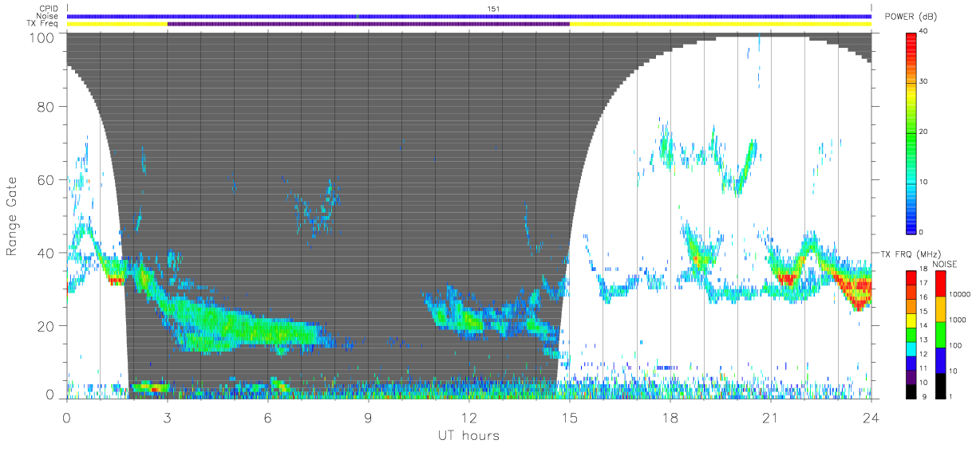Viewport: 980px width, 452px height.
Task: Click the 15 tick on UT hours axis
Action: (x=570, y=417)
